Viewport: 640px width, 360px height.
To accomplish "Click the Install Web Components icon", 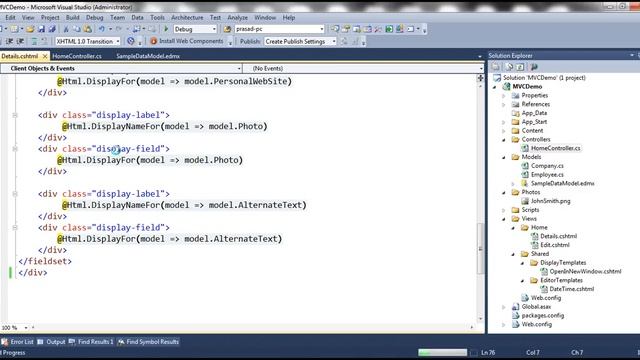I will tap(153, 41).
